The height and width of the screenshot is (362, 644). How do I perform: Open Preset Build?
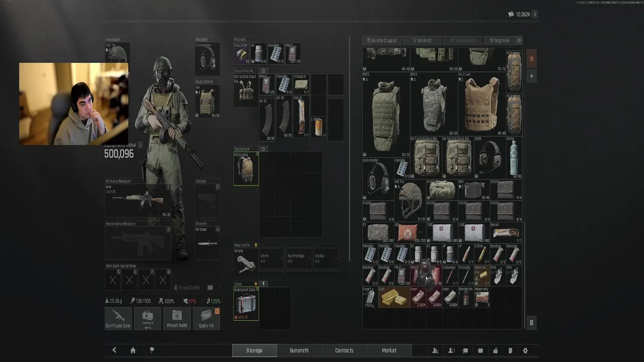(177, 318)
